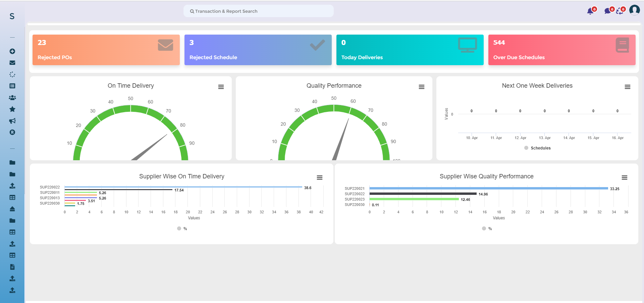Click the bar labeled 17.54
The height and width of the screenshot is (303, 644).
click(x=118, y=190)
